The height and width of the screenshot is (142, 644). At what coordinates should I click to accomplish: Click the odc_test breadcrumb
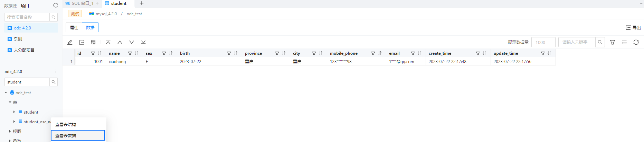click(134, 14)
